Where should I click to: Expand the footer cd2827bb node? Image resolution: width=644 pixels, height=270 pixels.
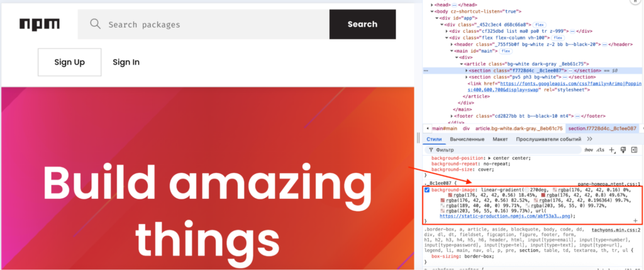tap(452, 116)
